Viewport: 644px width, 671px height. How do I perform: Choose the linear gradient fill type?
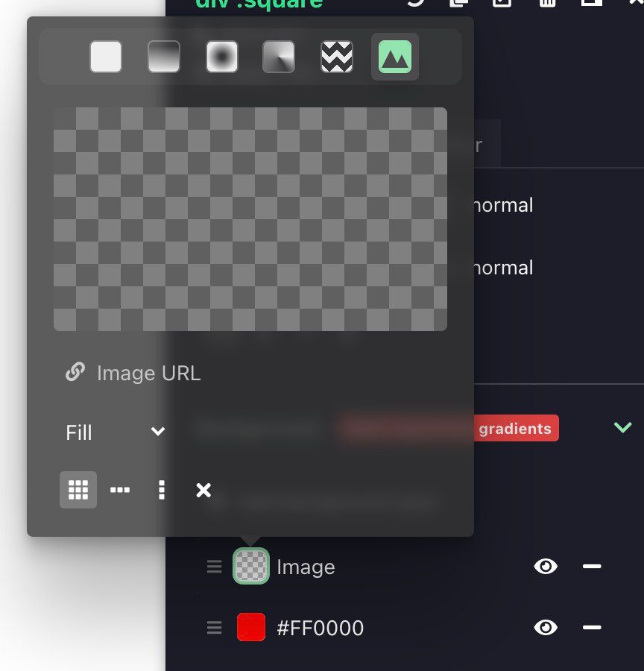point(164,57)
